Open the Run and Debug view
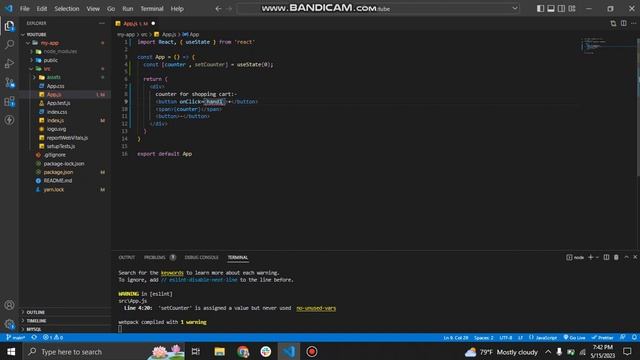 click(x=9, y=63)
